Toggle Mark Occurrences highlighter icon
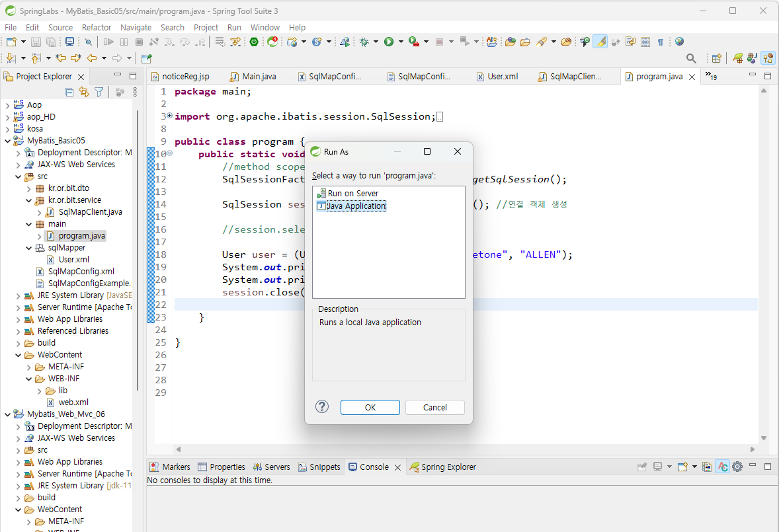 [600, 42]
